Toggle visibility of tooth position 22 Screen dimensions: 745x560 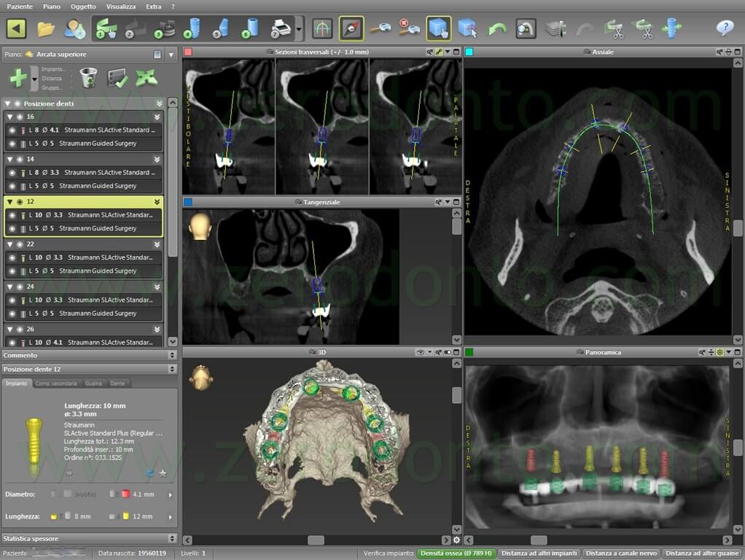[x=19, y=244]
